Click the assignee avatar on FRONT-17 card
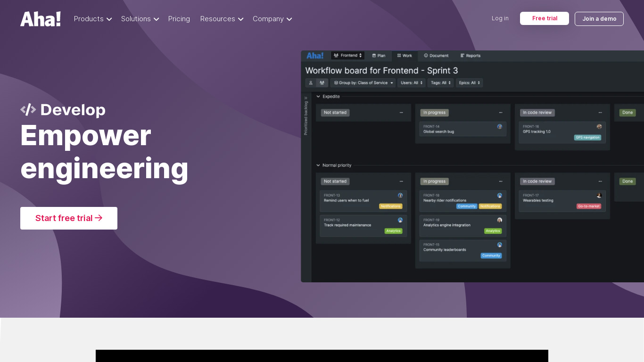 pyautogui.click(x=599, y=195)
